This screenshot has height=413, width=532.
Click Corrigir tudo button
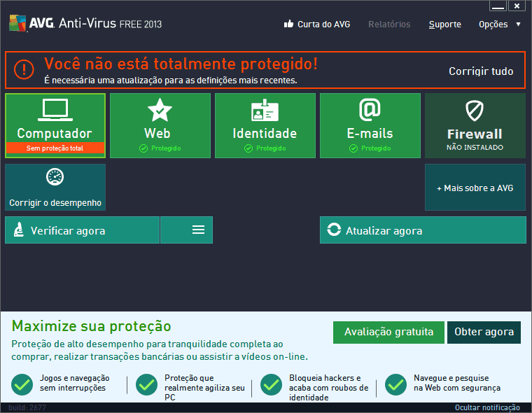481,71
